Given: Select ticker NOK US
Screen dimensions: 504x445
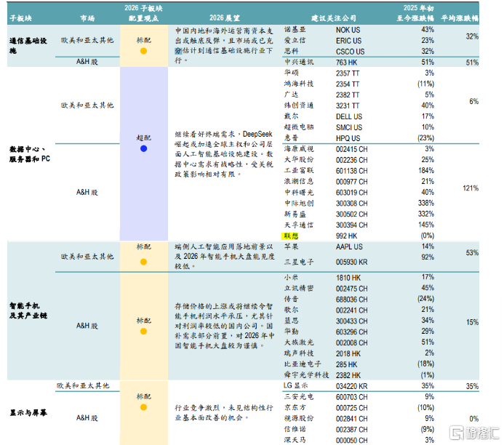Looking at the screenshot, I should [348, 30].
